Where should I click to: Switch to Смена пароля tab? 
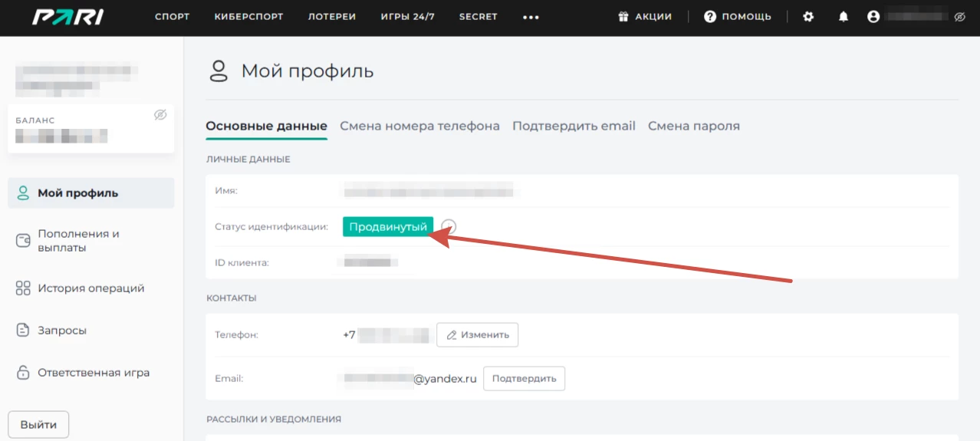coord(693,126)
